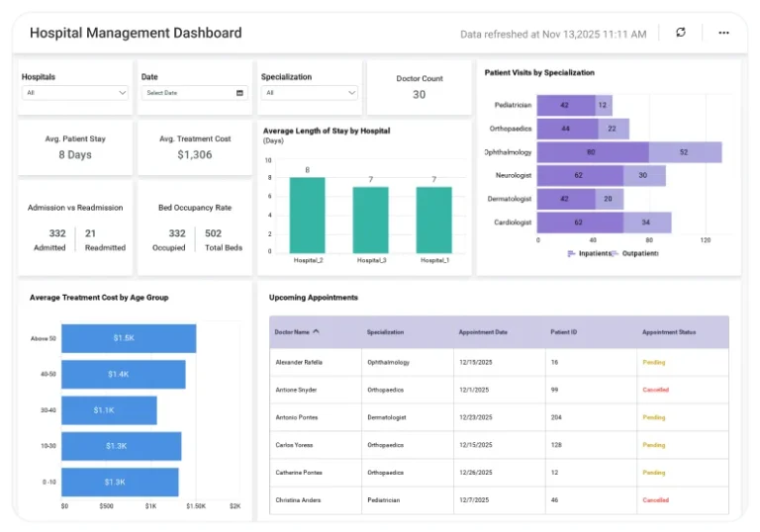Click the Inpatients legend icon

pyautogui.click(x=572, y=254)
